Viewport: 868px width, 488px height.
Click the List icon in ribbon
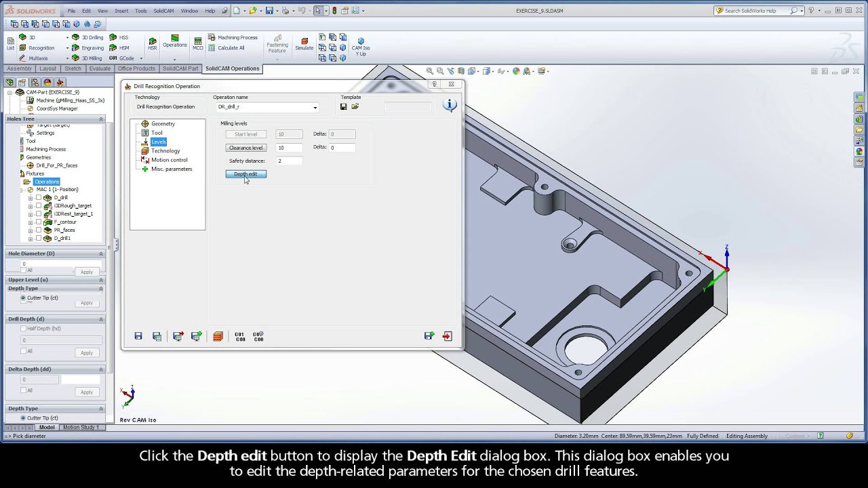pyautogui.click(x=10, y=44)
